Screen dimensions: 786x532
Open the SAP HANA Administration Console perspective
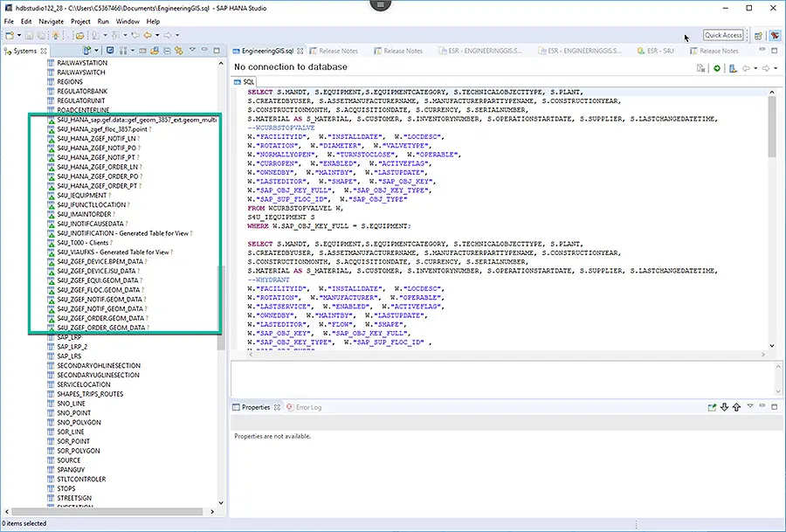tap(776, 36)
